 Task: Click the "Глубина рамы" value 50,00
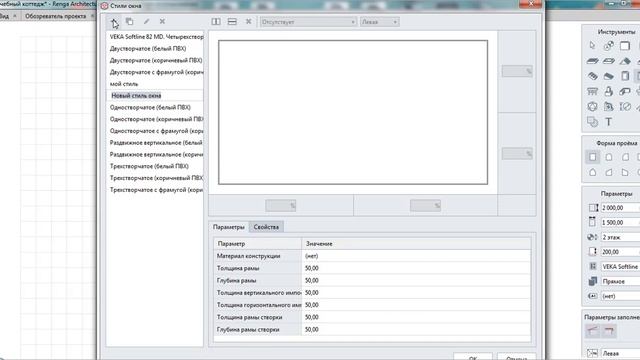pos(416,280)
